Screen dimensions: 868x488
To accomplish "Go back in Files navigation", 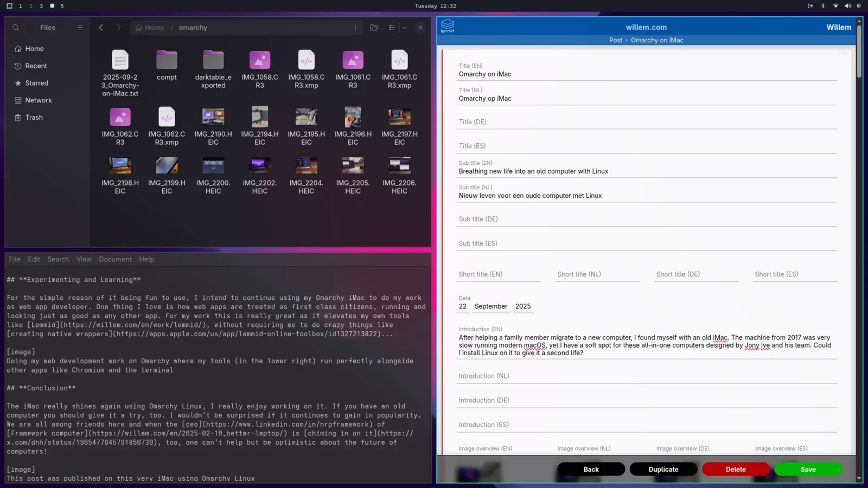I will pos(101,28).
